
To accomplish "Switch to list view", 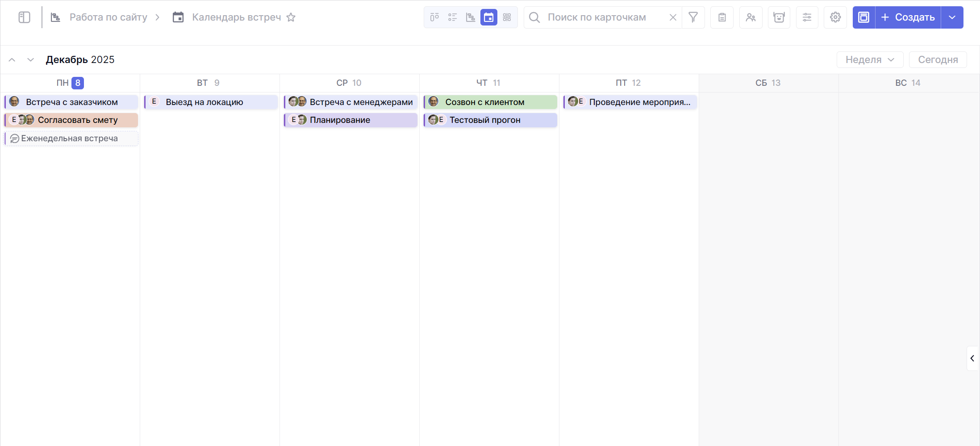I will pyautogui.click(x=452, y=17).
